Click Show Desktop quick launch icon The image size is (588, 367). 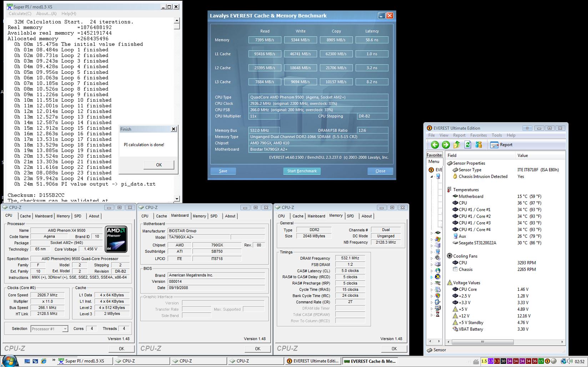coord(27,361)
